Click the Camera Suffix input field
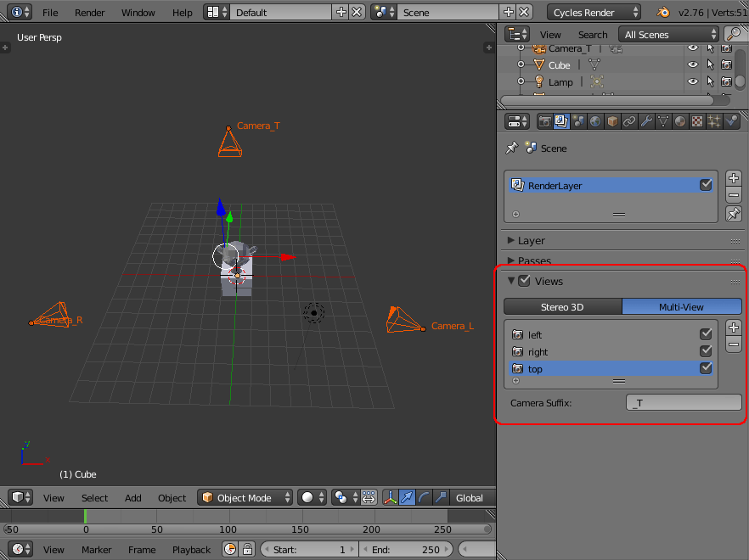This screenshot has width=749, height=560. click(x=684, y=402)
